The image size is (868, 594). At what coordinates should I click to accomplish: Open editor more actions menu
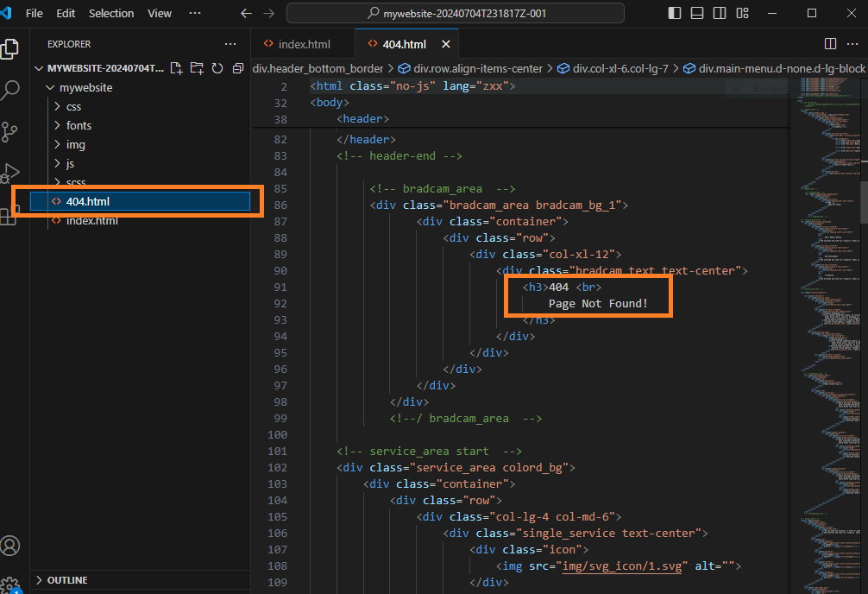(x=852, y=44)
